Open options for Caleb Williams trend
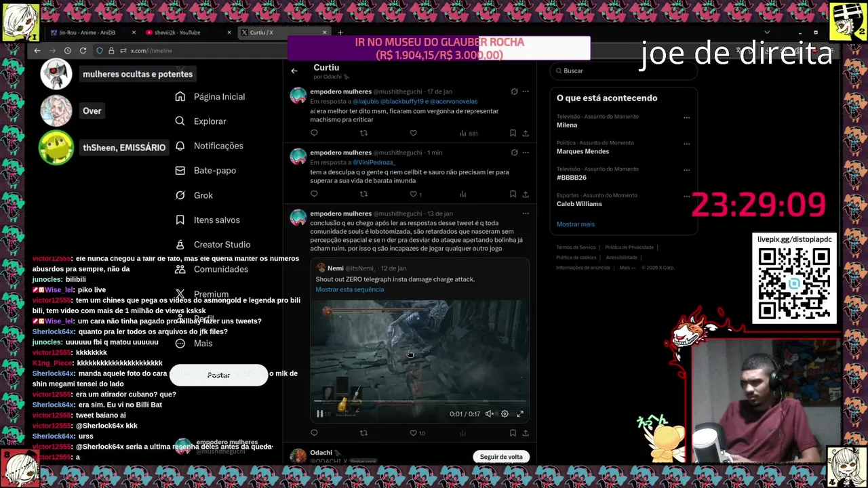The height and width of the screenshot is (488, 868). click(686, 197)
